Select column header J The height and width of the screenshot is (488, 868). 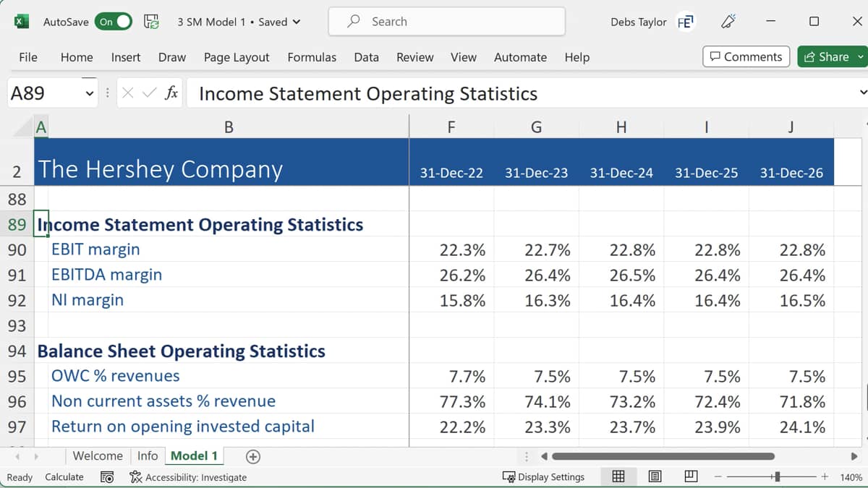(791, 127)
